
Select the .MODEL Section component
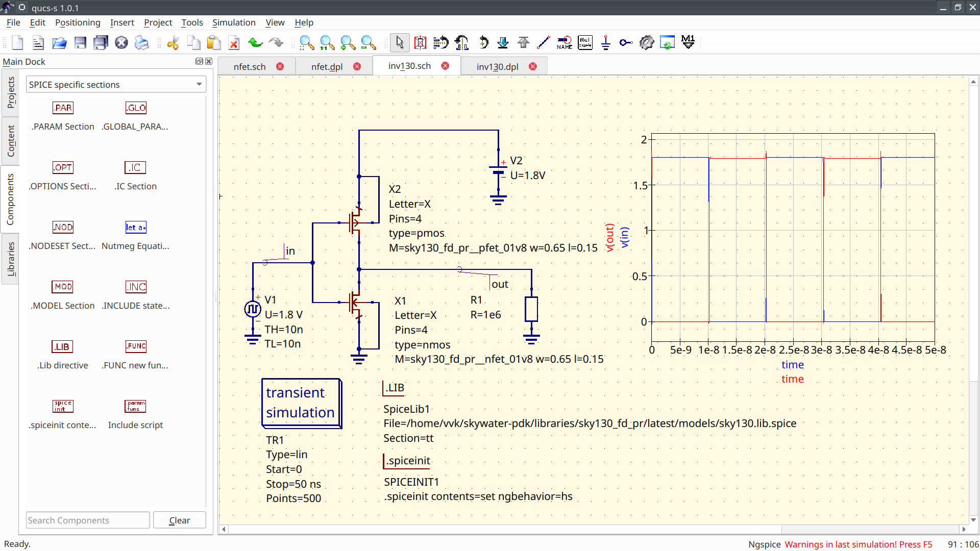[x=62, y=287]
